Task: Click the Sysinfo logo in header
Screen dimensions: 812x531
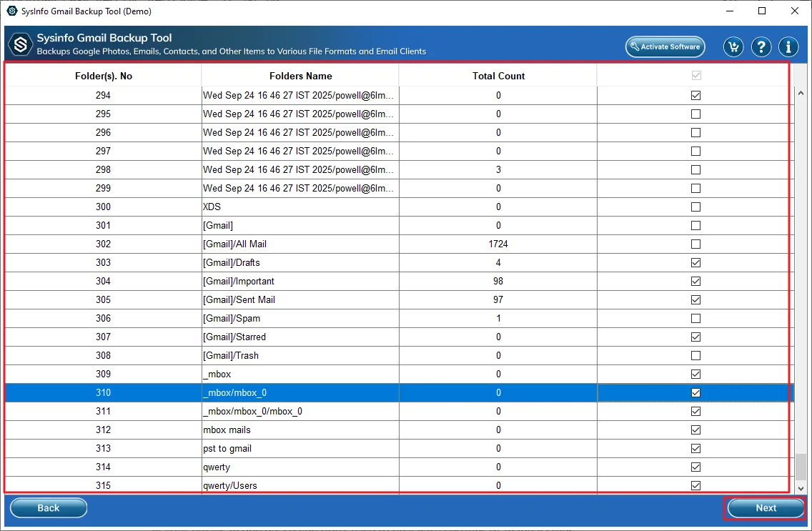Action: 21,45
